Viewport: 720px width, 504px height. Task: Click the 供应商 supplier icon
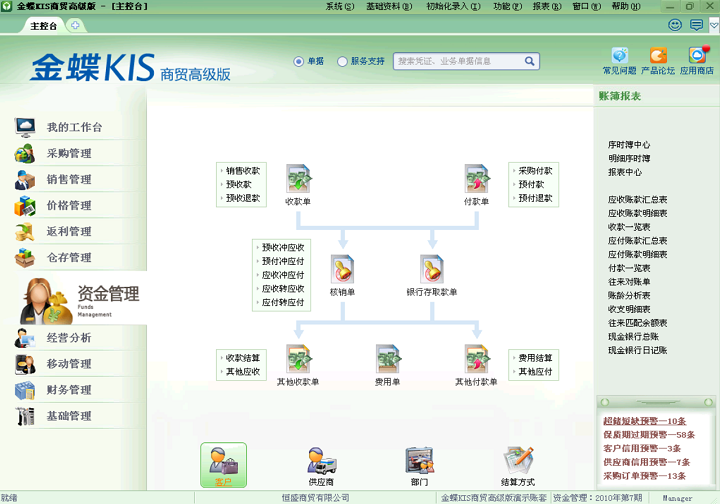coord(321,461)
